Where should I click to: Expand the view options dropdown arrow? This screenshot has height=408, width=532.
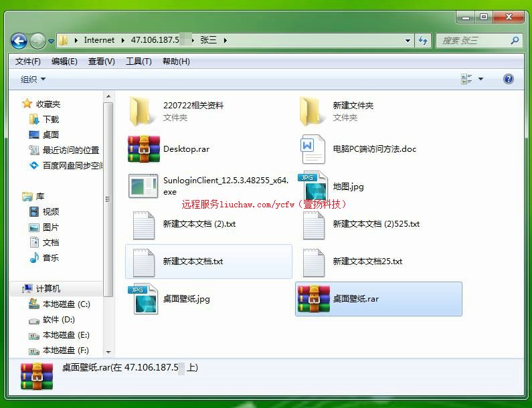click(480, 79)
